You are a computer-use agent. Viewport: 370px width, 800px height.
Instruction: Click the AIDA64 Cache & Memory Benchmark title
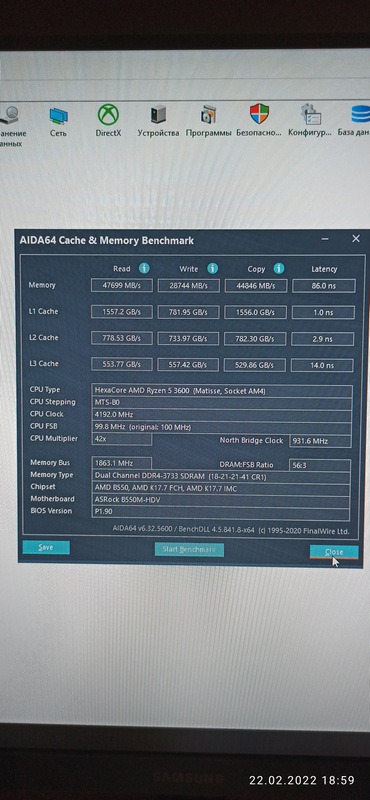(107, 240)
